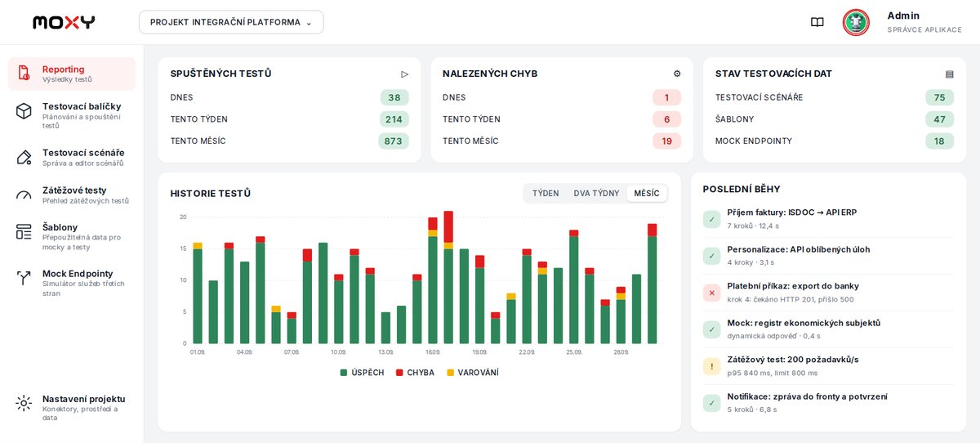Screen dimensions: 980x443
Task: Open Příjem faktury: ISDOC → API ERP run
Action: point(828,219)
